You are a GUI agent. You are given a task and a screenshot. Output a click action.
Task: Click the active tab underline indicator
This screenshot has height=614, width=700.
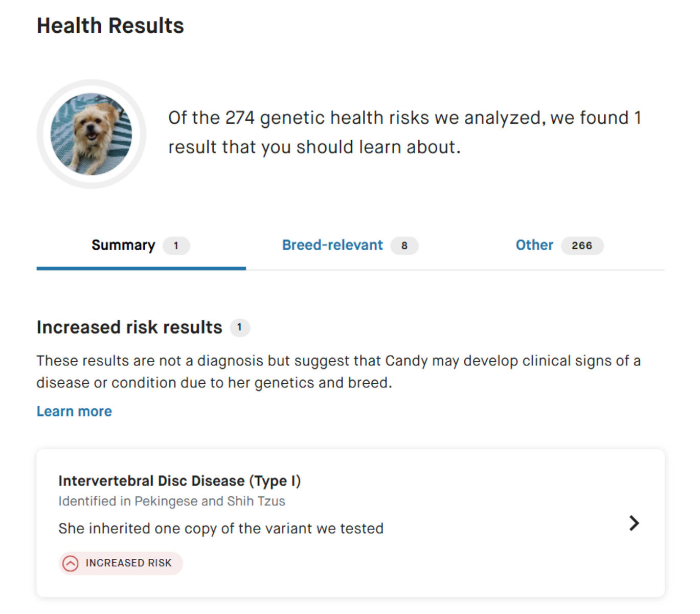pyautogui.click(x=141, y=268)
